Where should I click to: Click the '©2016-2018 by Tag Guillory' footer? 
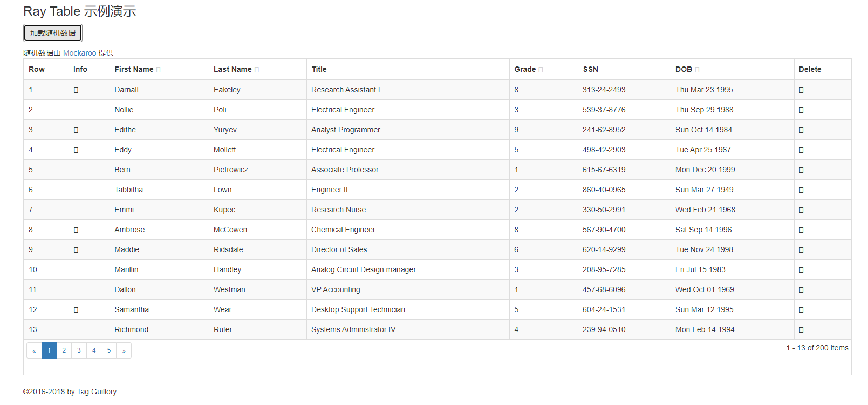70,391
